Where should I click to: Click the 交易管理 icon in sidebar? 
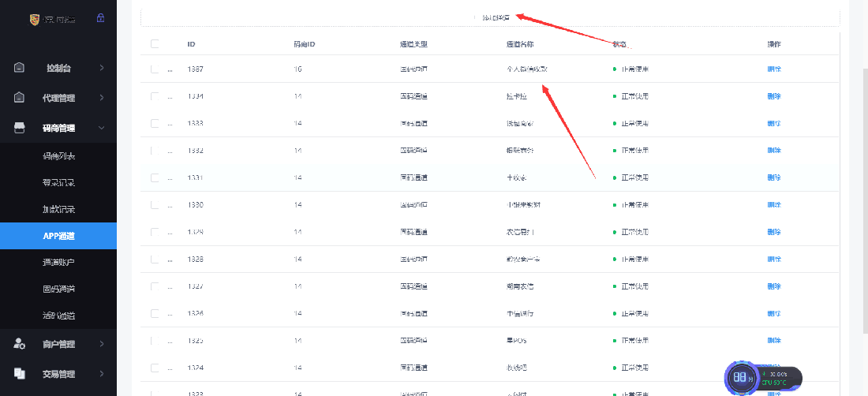click(x=20, y=373)
